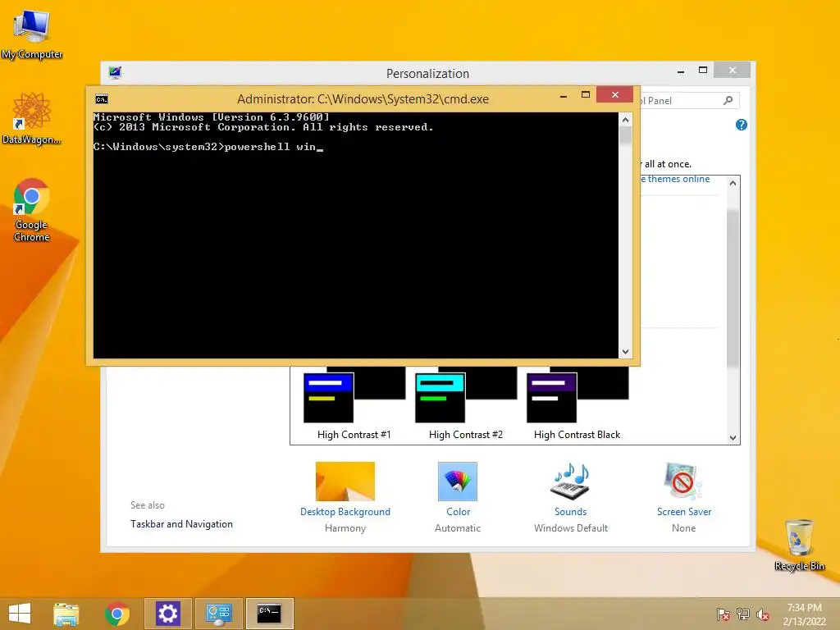Open the Desktop Background icon
The image size is (840, 630).
[x=345, y=481]
